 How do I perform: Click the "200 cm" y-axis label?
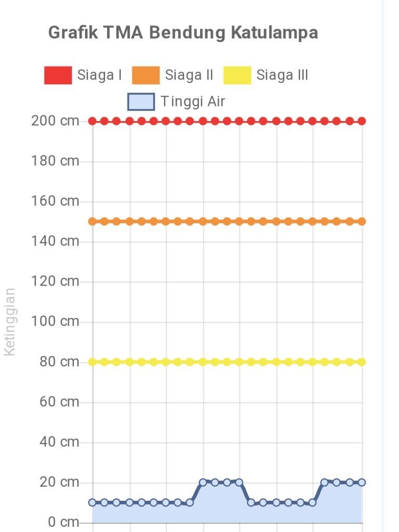(55, 121)
